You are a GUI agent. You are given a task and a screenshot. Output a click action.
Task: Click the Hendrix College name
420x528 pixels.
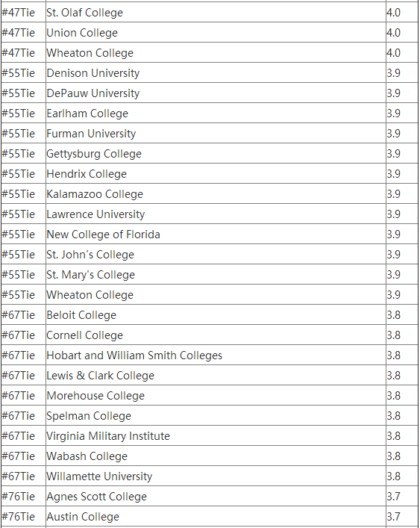point(216,174)
